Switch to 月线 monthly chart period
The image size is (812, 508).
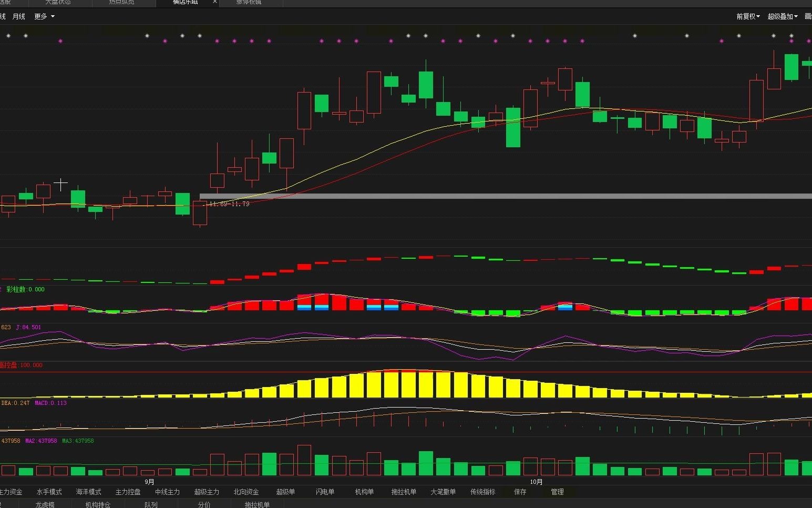[19, 16]
